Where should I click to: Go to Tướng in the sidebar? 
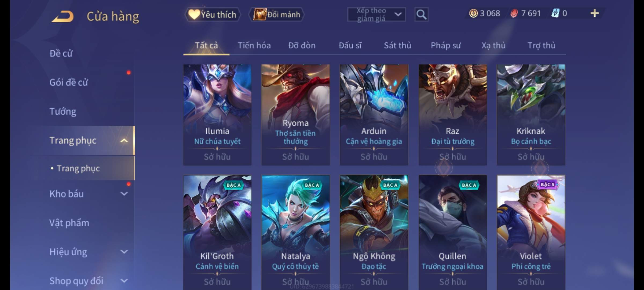pyautogui.click(x=63, y=111)
